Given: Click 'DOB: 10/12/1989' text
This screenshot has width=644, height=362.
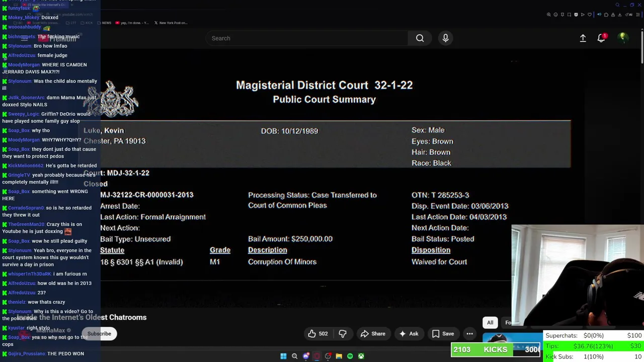Looking at the screenshot, I should pyautogui.click(x=289, y=131).
